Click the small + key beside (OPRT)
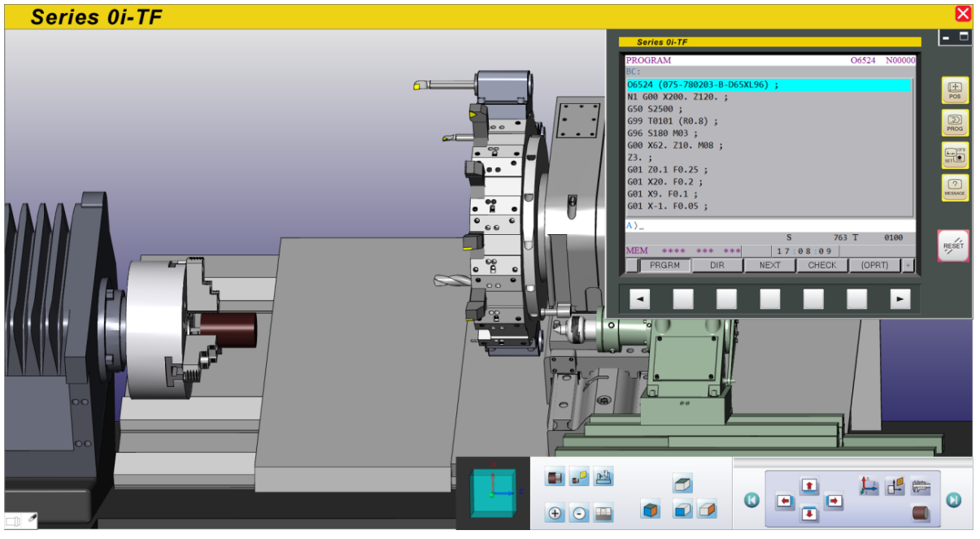 tap(908, 265)
